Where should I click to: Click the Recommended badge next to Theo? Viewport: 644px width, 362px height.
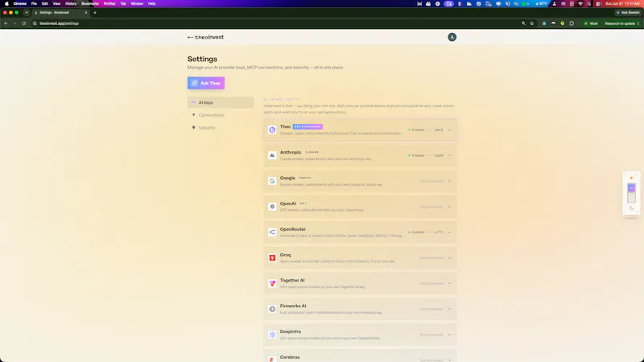click(x=308, y=127)
